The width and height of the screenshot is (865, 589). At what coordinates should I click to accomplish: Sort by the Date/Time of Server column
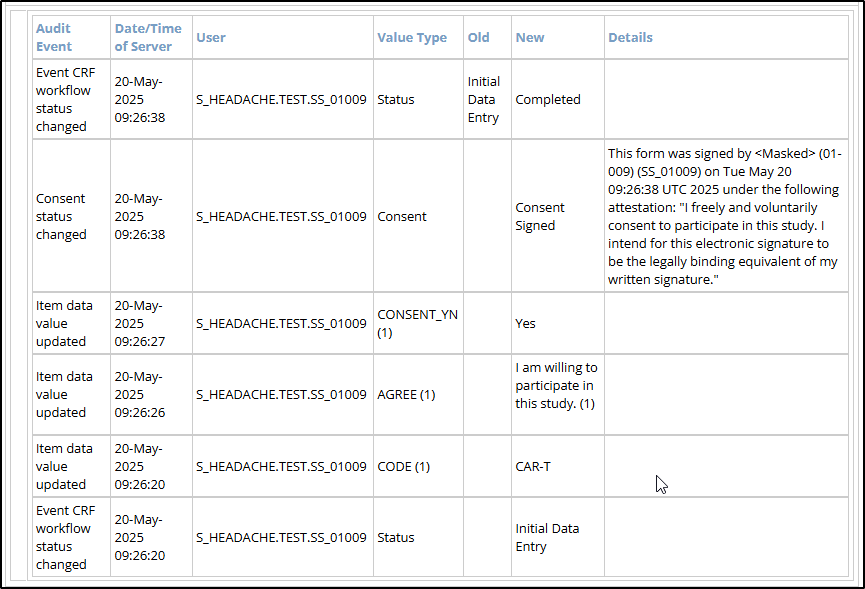[146, 36]
